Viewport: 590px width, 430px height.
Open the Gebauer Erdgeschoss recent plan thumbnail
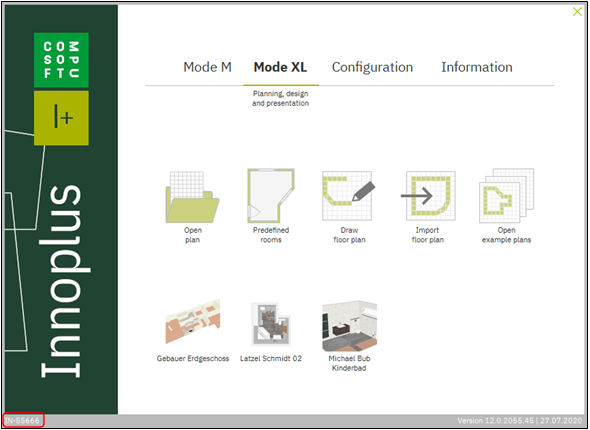[x=193, y=322]
